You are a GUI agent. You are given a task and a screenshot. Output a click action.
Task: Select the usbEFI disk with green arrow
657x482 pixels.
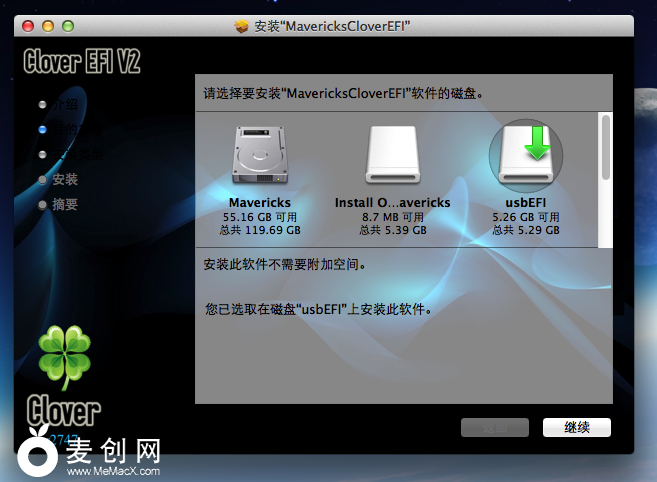tap(526, 157)
